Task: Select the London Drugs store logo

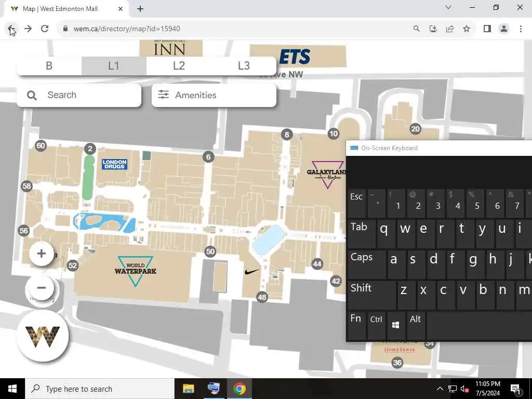Action: [114, 164]
